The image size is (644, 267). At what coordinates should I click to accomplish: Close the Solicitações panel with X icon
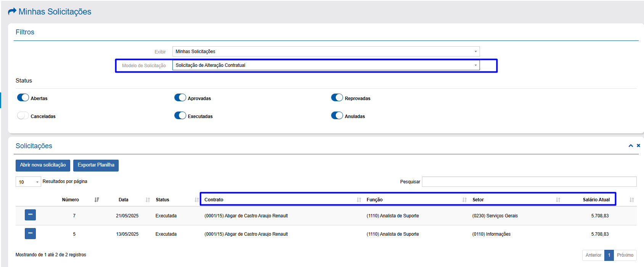tap(638, 146)
